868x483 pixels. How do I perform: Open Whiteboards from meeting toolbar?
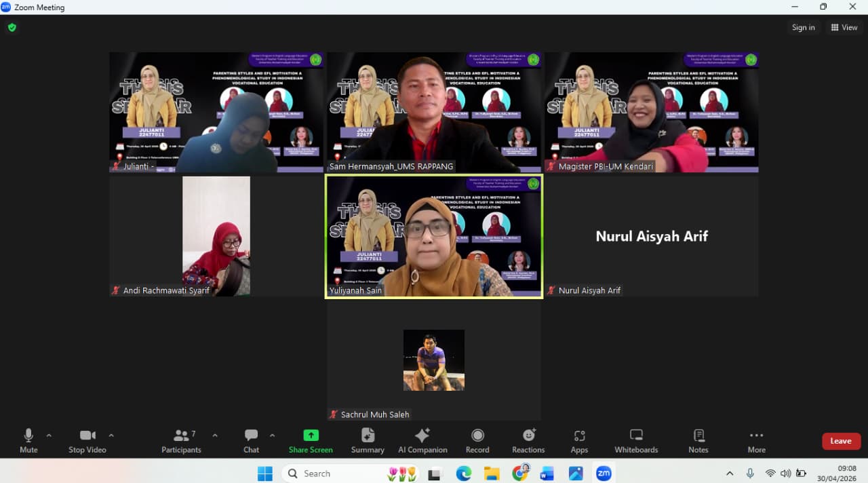(636, 440)
